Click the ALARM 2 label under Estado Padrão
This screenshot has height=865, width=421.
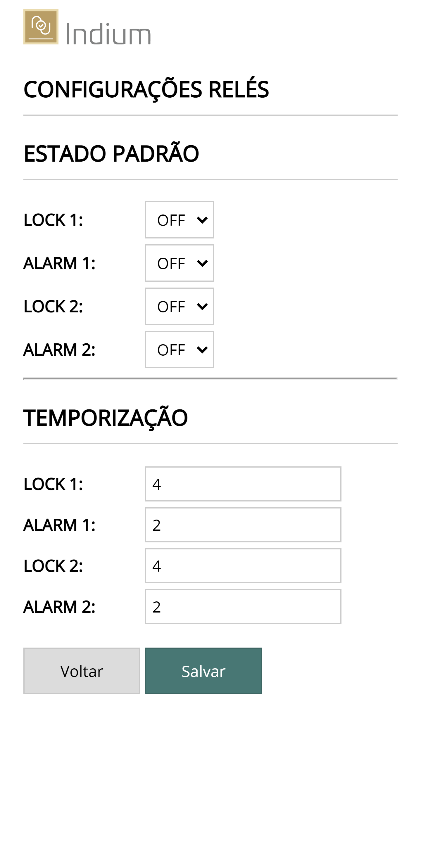coord(59,350)
